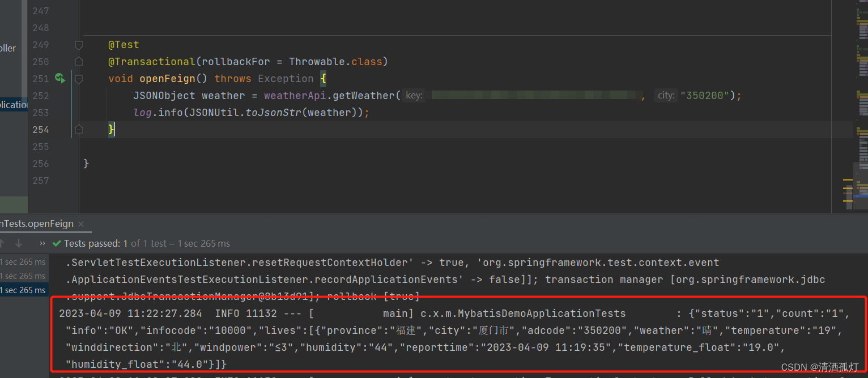The image size is (868, 378).
Task: Collapse the @Test annotation with line 249 arrow
Action: tap(79, 45)
